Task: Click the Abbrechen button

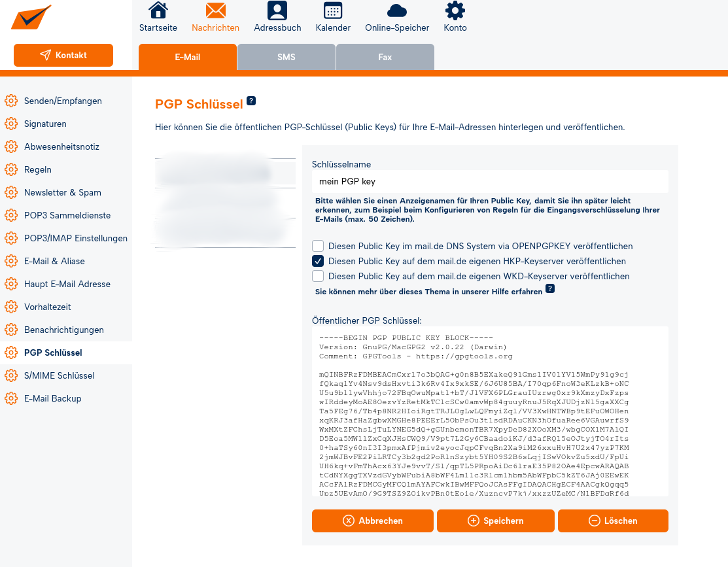Action: click(x=373, y=521)
